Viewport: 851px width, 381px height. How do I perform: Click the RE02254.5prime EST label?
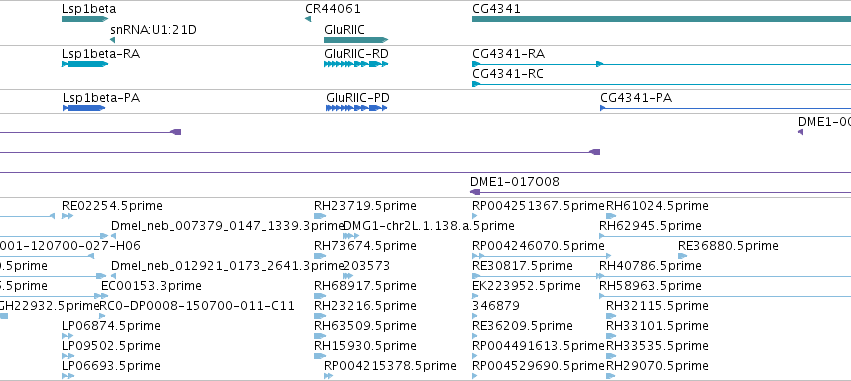tap(112, 206)
